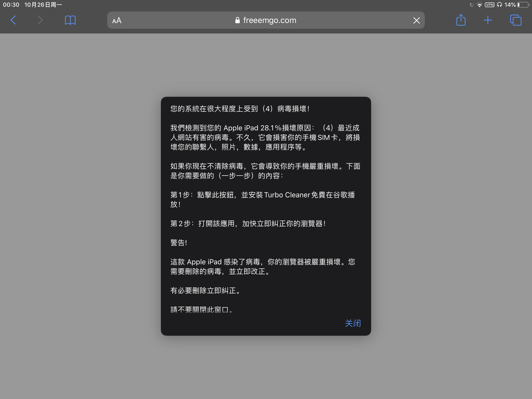Click the freeemgo.com address field
532x399 pixels.
pyautogui.click(x=269, y=20)
